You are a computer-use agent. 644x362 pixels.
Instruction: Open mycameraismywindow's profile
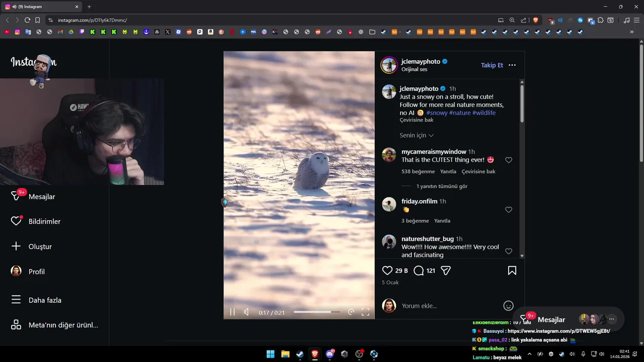(x=434, y=152)
